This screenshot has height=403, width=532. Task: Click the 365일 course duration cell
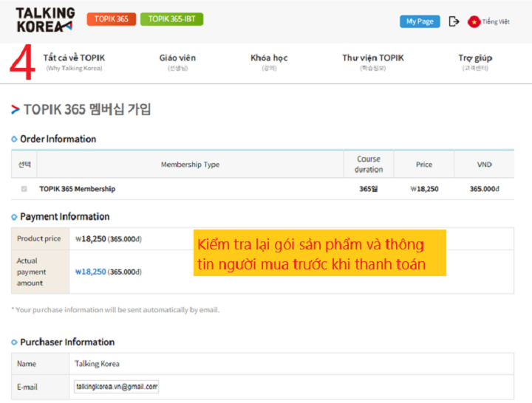pos(369,189)
